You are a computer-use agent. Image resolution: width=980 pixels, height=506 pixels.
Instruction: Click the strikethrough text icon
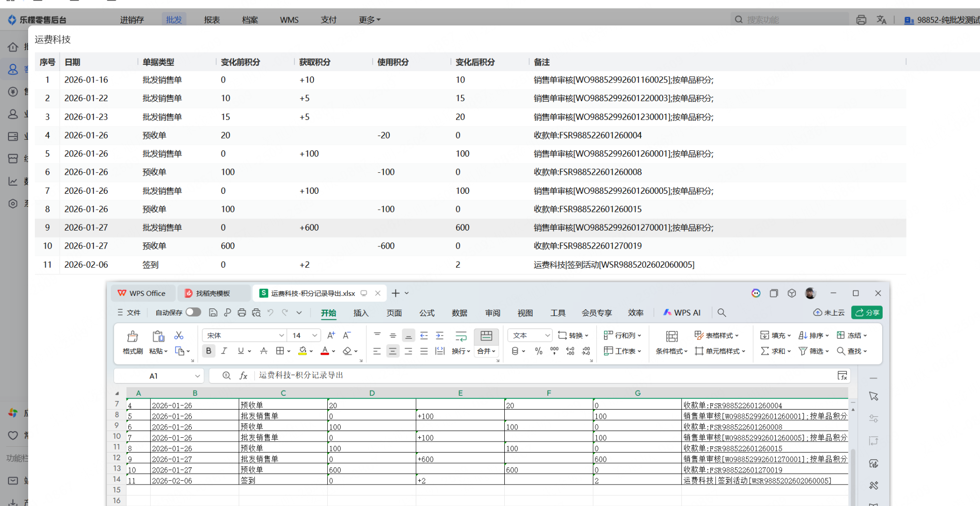click(263, 351)
